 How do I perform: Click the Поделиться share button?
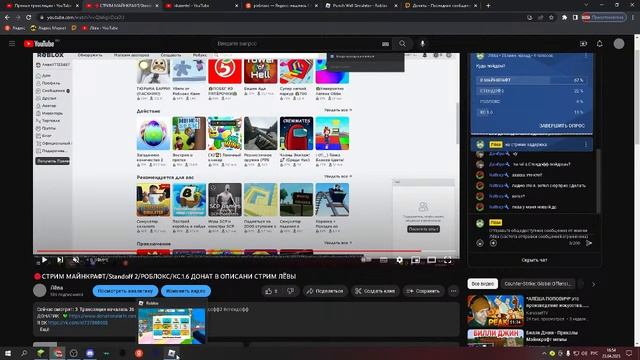coord(325,291)
